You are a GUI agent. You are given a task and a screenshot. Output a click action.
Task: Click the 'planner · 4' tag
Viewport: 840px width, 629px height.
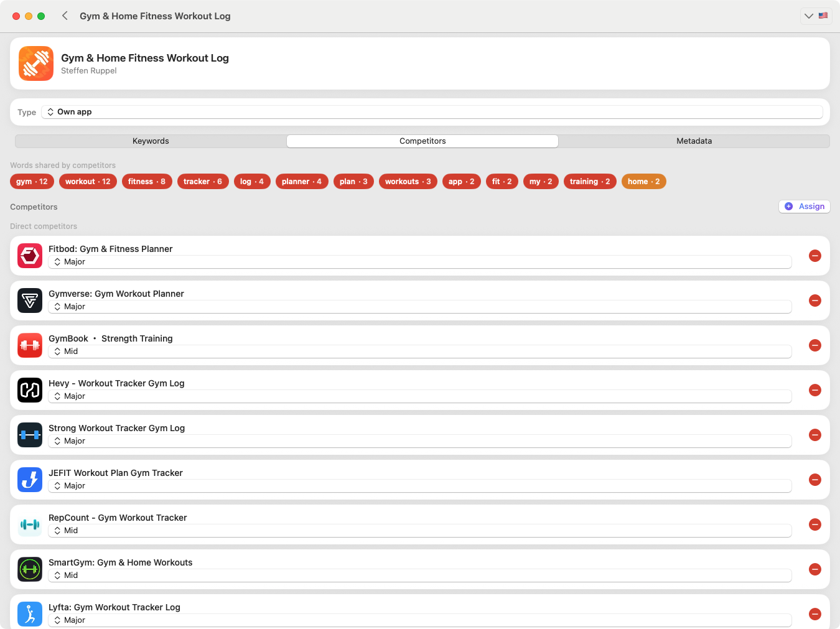click(x=302, y=182)
